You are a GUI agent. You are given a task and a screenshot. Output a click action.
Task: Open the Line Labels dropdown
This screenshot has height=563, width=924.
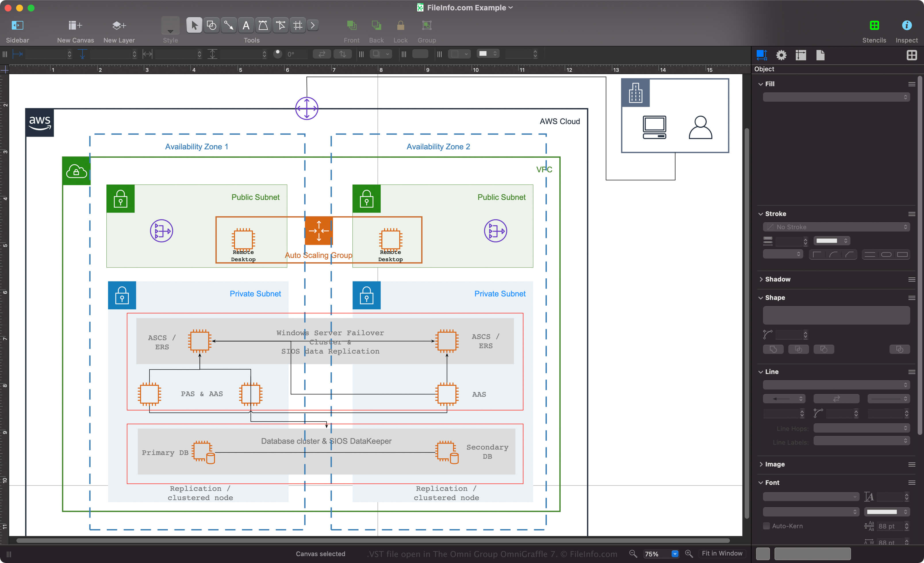861,441
